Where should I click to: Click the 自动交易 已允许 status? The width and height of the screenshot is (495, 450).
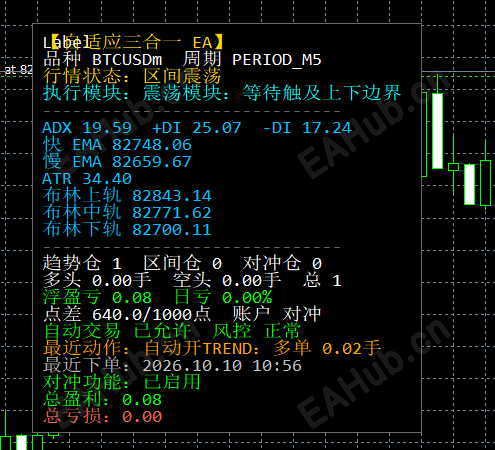[x=117, y=331]
